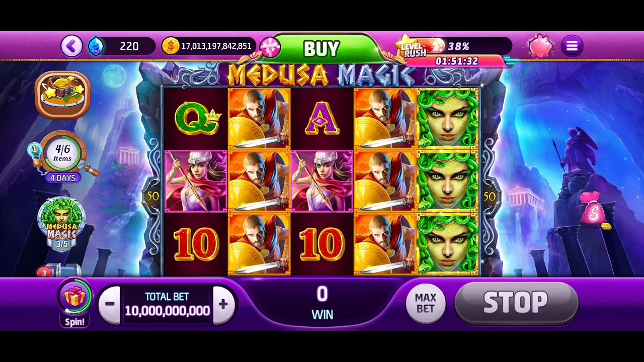Open the blue gem currency counter

click(x=122, y=46)
